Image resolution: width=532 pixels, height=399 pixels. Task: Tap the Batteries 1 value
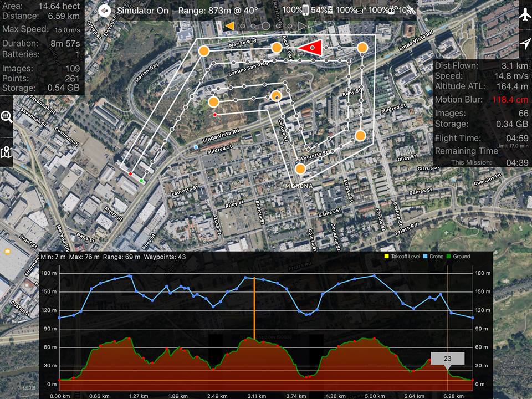pyautogui.click(x=78, y=54)
